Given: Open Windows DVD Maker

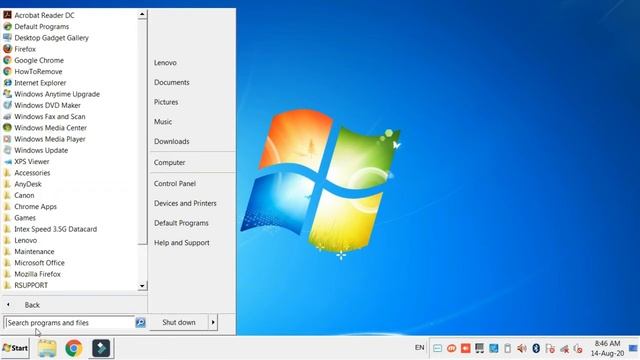Looking at the screenshot, I should (x=42, y=105).
